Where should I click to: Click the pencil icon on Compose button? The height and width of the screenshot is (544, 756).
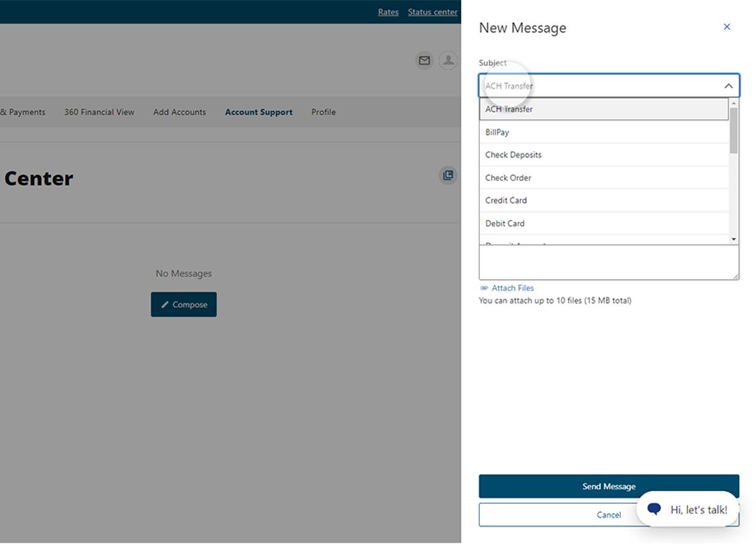[165, 305]
